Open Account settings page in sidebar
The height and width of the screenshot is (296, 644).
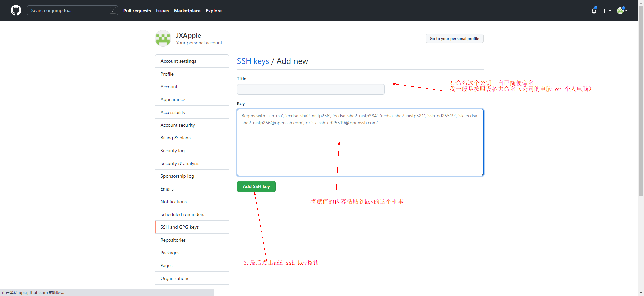pos(192,87)
